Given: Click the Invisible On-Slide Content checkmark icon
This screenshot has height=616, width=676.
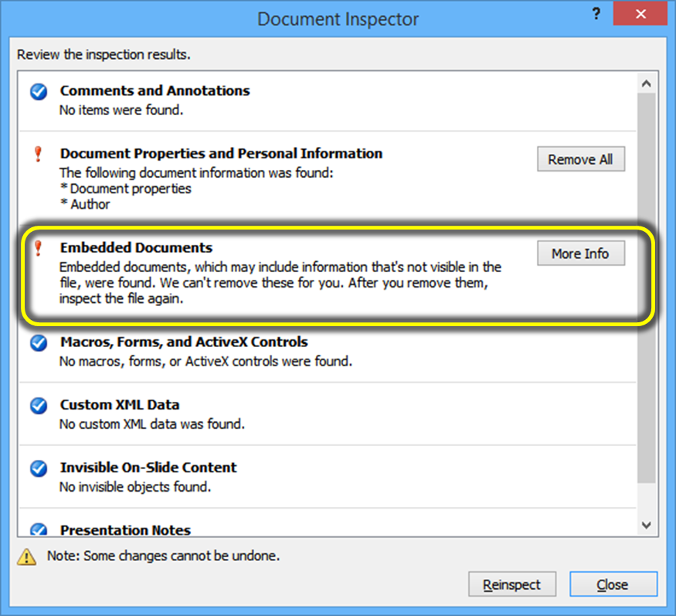Looking at the screenshot, I should point(39,468).
